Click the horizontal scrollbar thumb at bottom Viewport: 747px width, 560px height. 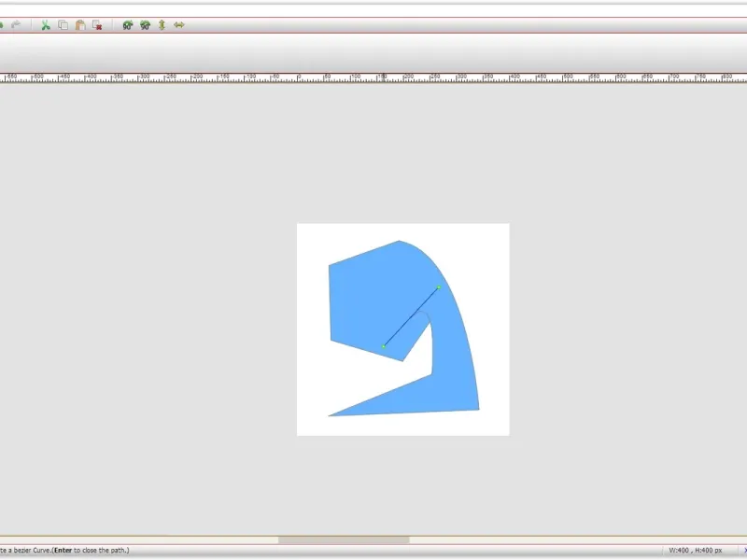click(344, 539)
